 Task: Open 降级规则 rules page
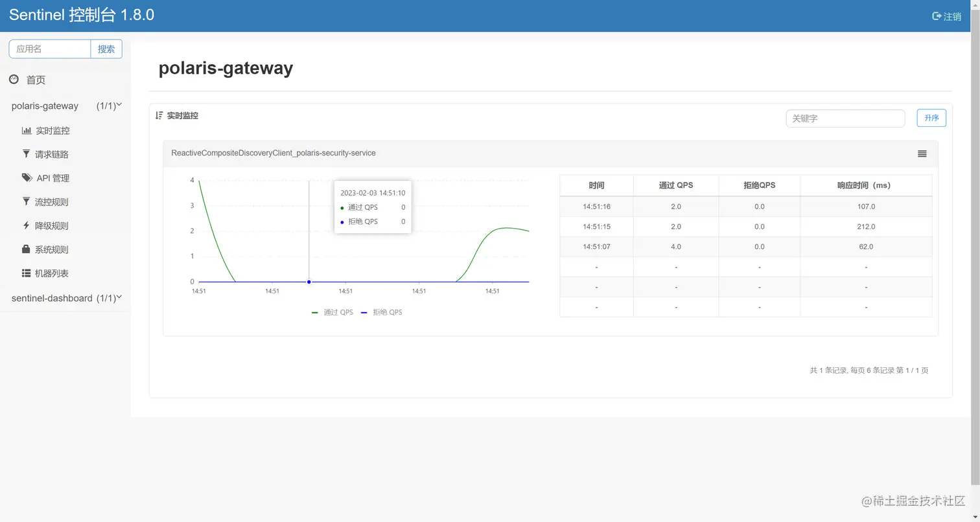pos(51,225)
